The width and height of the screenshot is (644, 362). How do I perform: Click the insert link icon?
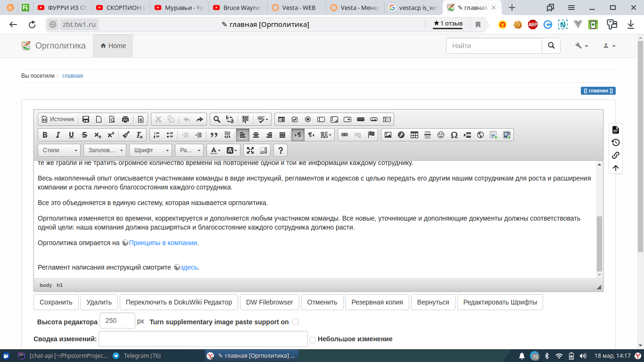tap(345, 135)
